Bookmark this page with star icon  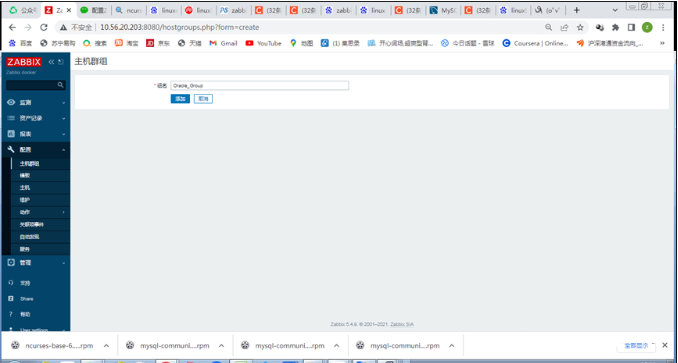pos(580,28)
